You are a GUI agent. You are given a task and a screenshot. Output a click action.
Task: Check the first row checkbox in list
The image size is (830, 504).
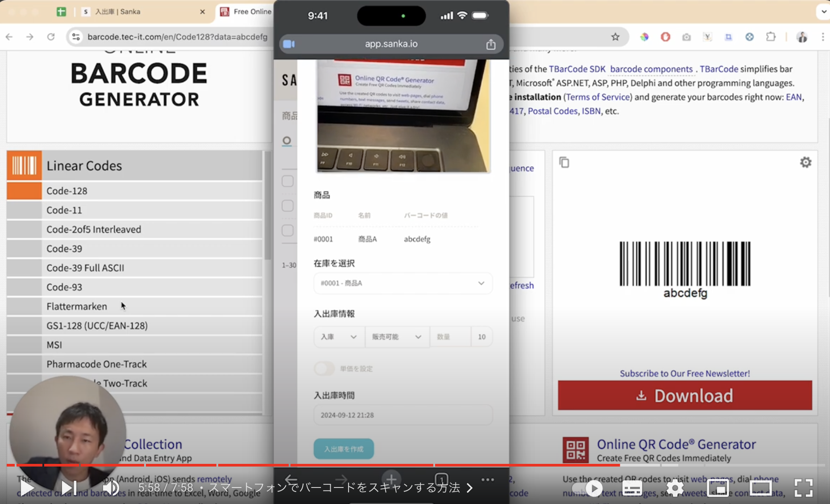[288, 181]
